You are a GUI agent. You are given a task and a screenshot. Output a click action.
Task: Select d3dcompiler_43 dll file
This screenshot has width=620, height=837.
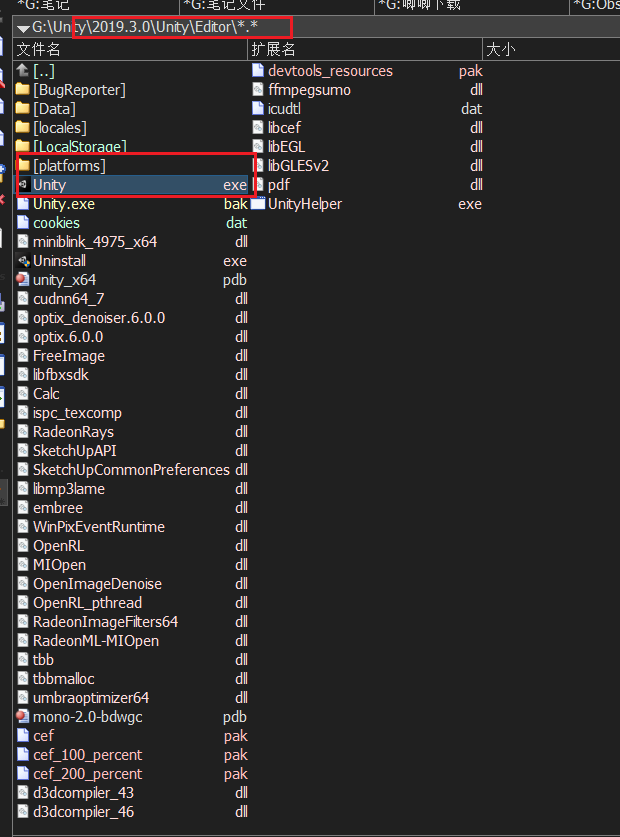click(132, 793)
